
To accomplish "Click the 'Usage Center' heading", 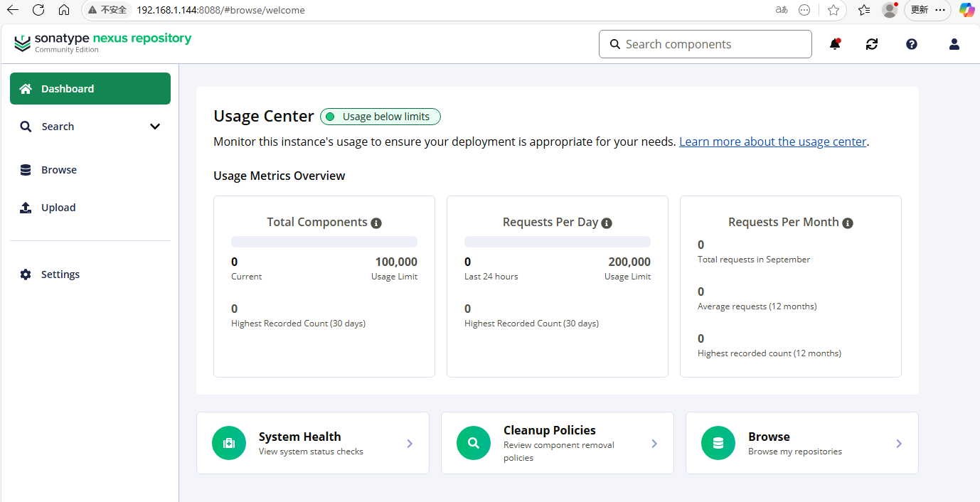I will (264, 117).
